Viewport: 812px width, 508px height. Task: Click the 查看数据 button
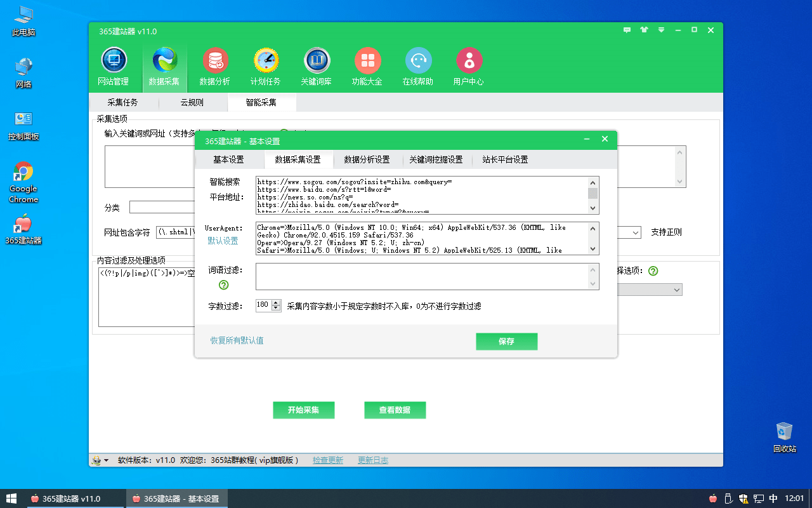point(395,410)
